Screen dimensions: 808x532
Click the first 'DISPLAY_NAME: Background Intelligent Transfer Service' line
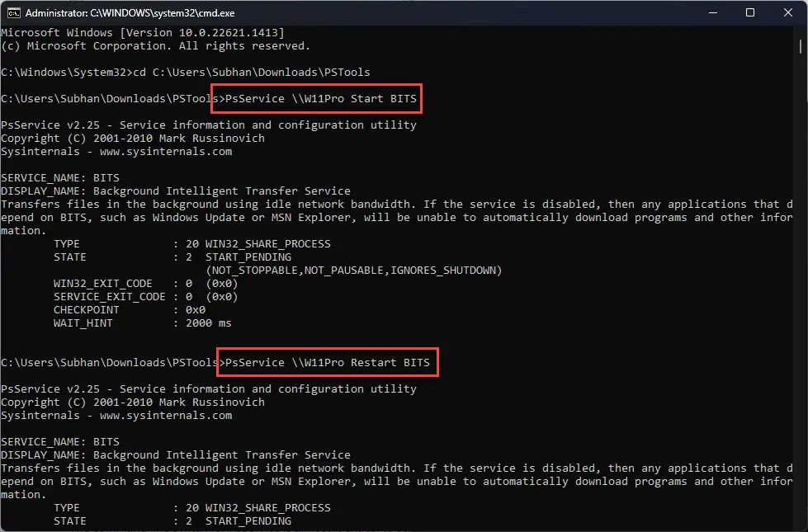tap(176, 191)
